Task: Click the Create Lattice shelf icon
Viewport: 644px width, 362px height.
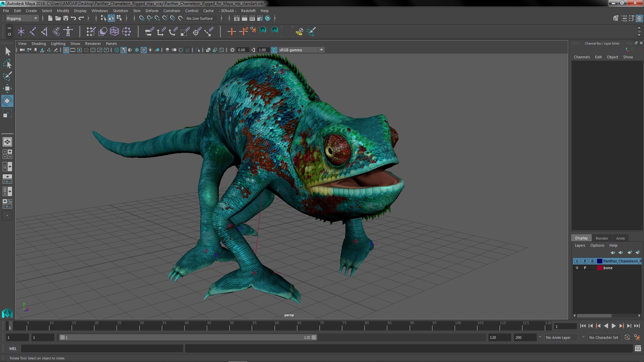Action: (114, 32)
